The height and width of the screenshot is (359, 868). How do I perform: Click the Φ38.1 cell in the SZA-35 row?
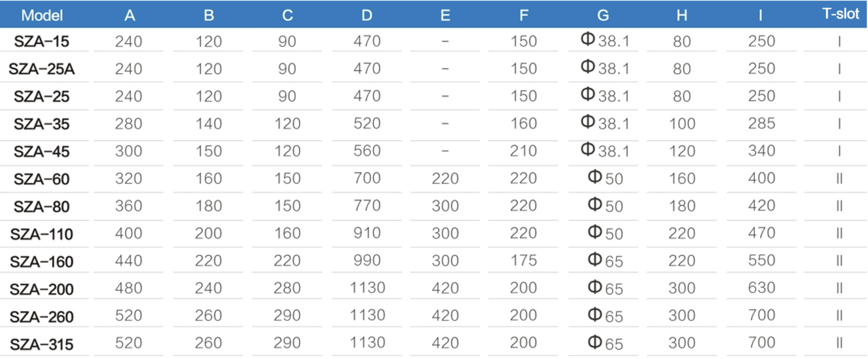coord(605,123)
